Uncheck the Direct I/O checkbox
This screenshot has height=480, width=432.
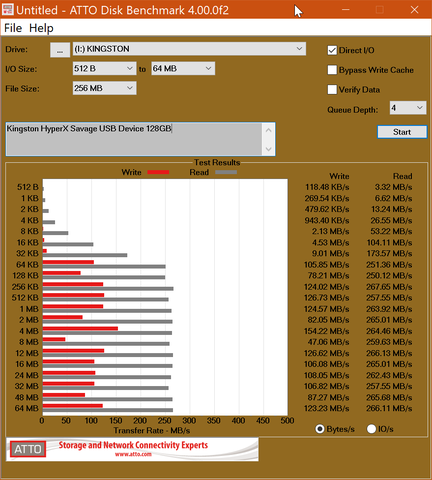332,50
